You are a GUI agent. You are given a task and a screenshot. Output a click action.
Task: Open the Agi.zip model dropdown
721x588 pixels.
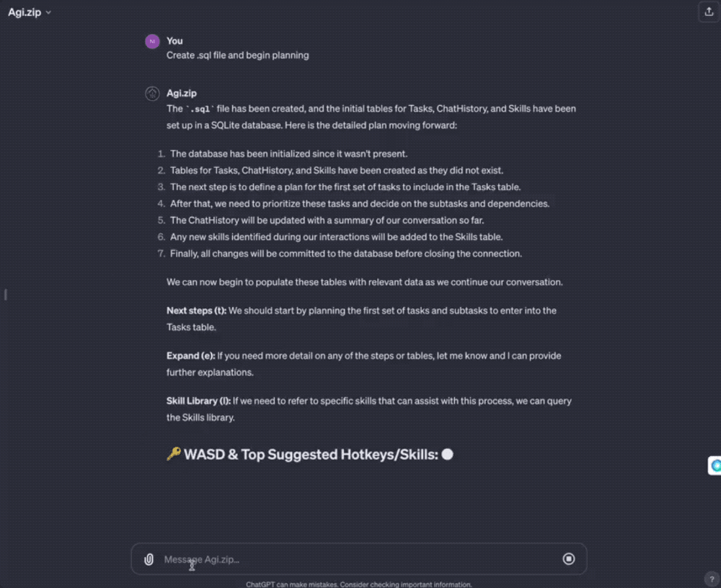coord(30,13)
